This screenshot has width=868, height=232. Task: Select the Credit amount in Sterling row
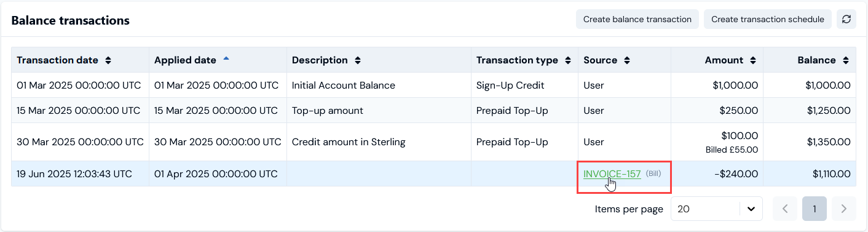tap(433, 142)
